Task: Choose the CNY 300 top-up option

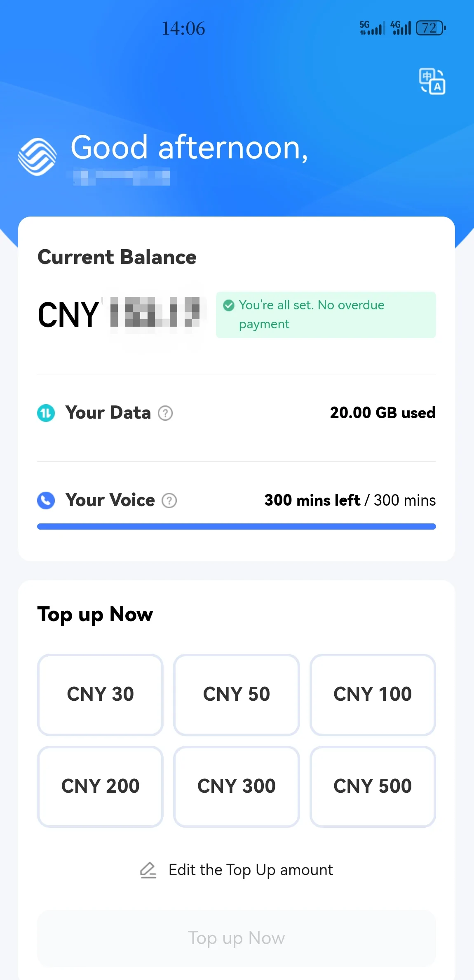Action: (236, 786)
